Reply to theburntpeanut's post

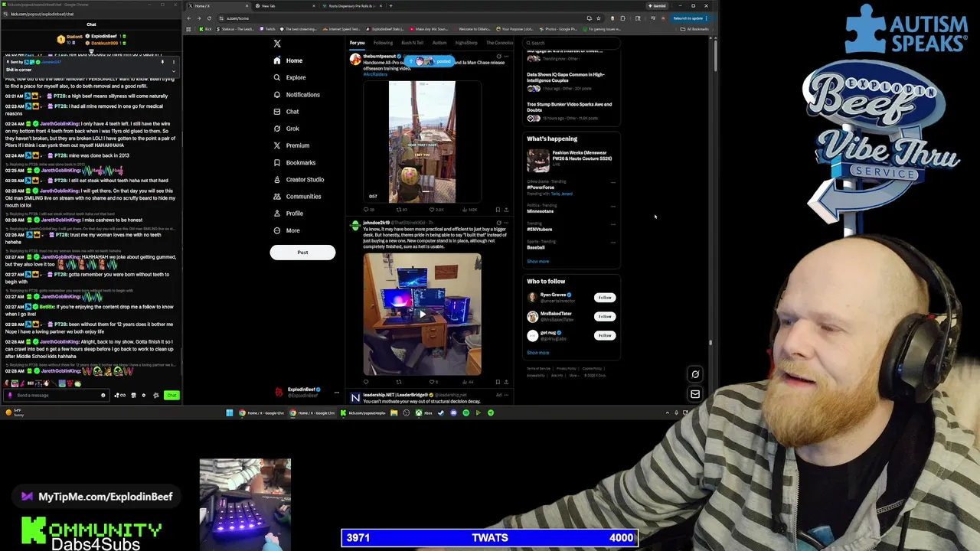click(367, 210)
